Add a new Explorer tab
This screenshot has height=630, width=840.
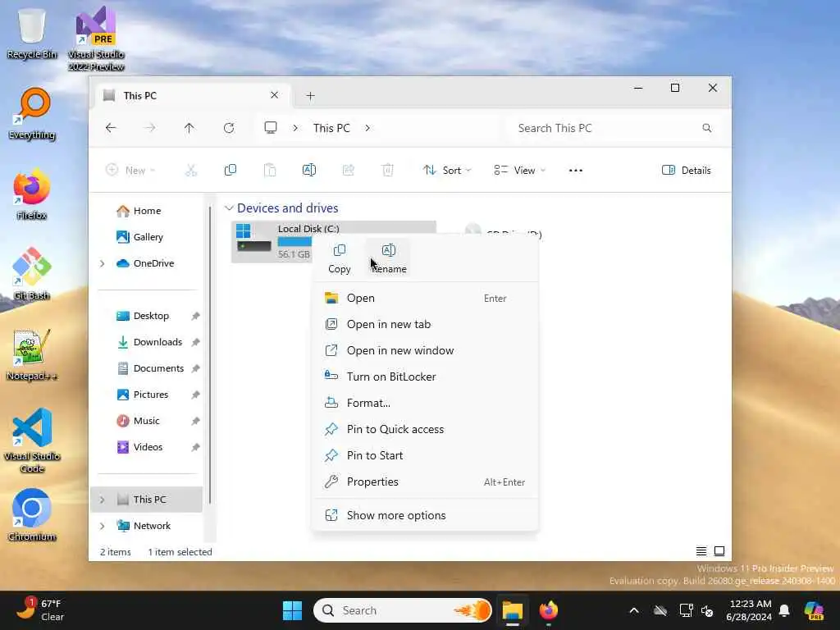[310, 96]
